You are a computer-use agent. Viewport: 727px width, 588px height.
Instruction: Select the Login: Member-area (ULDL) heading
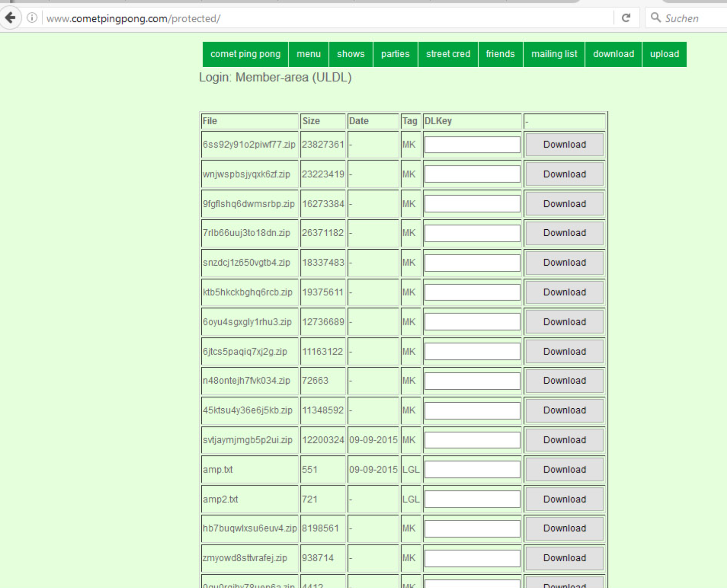pos(275,78)
